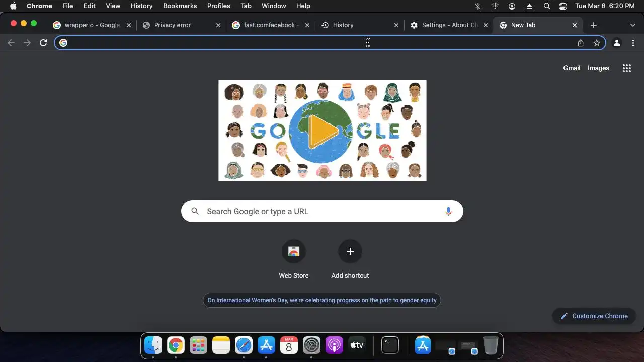Close the Settings - About Chrome tab

pos(486,25)
